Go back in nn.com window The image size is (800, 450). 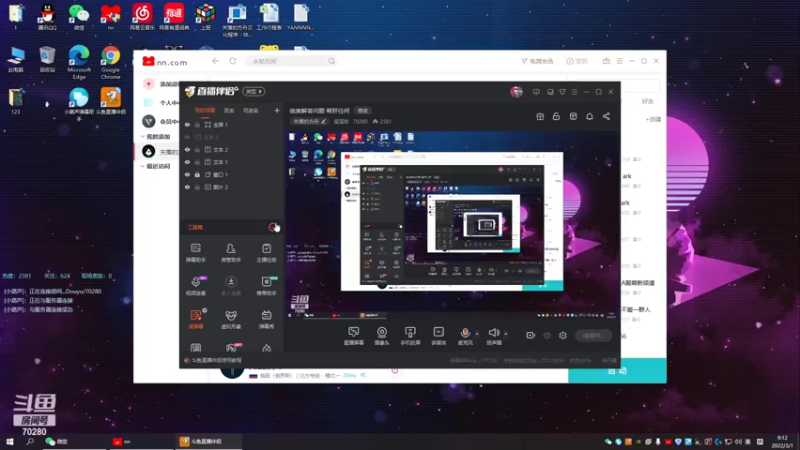215,61
